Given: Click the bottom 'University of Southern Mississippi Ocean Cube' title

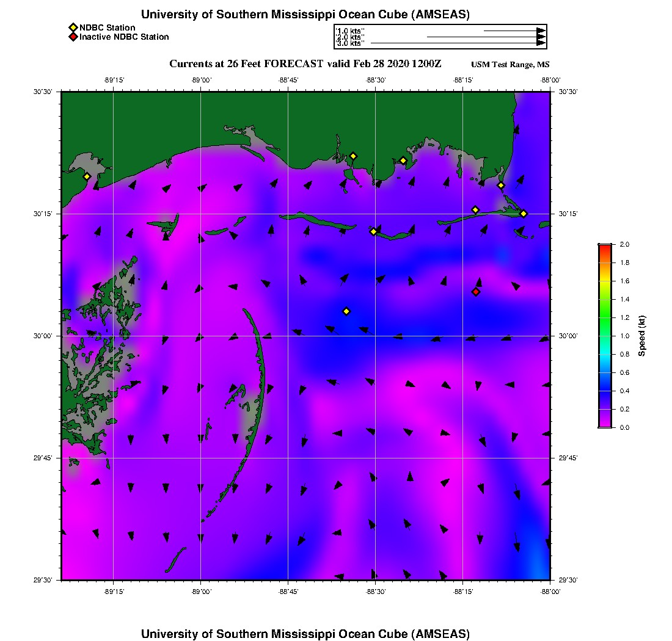Looking at the screenshot, I should [x=305, y=634].
